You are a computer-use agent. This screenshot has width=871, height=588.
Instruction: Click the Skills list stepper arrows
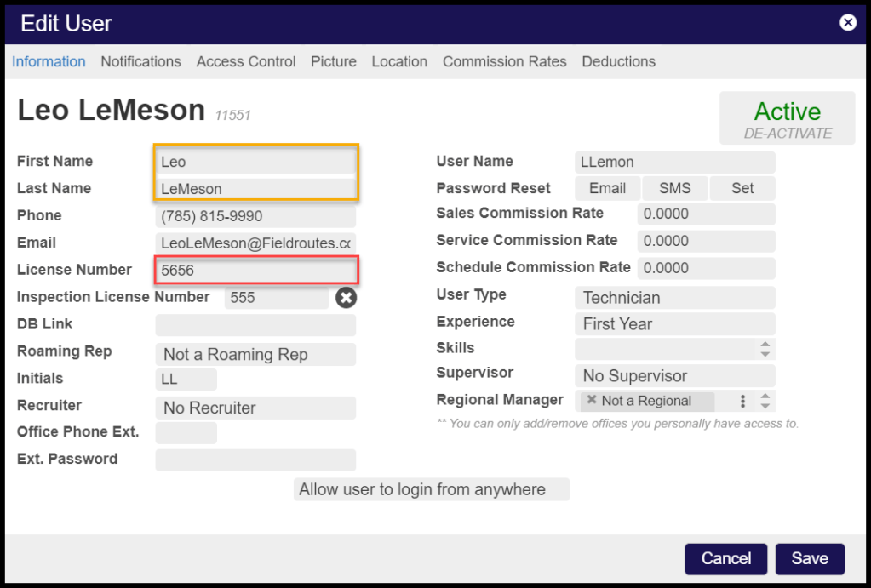(x=765, y=349)
